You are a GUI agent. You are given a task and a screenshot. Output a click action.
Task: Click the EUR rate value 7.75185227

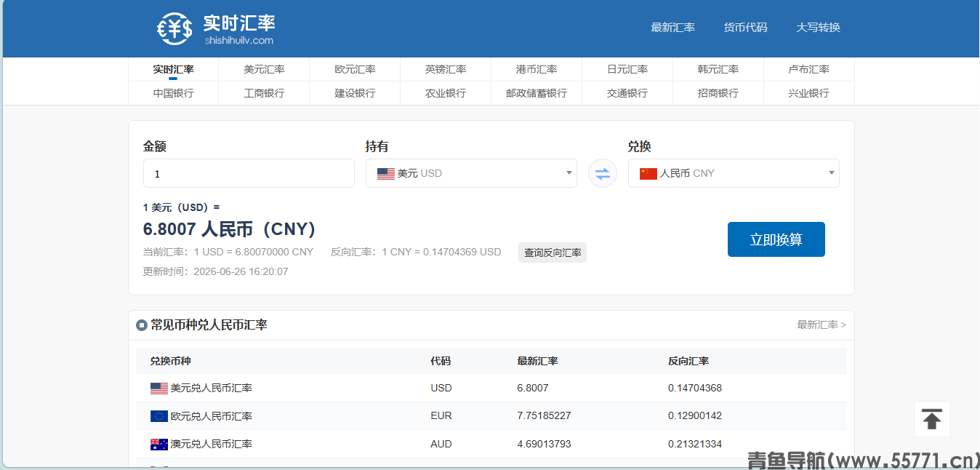point(544,415)
